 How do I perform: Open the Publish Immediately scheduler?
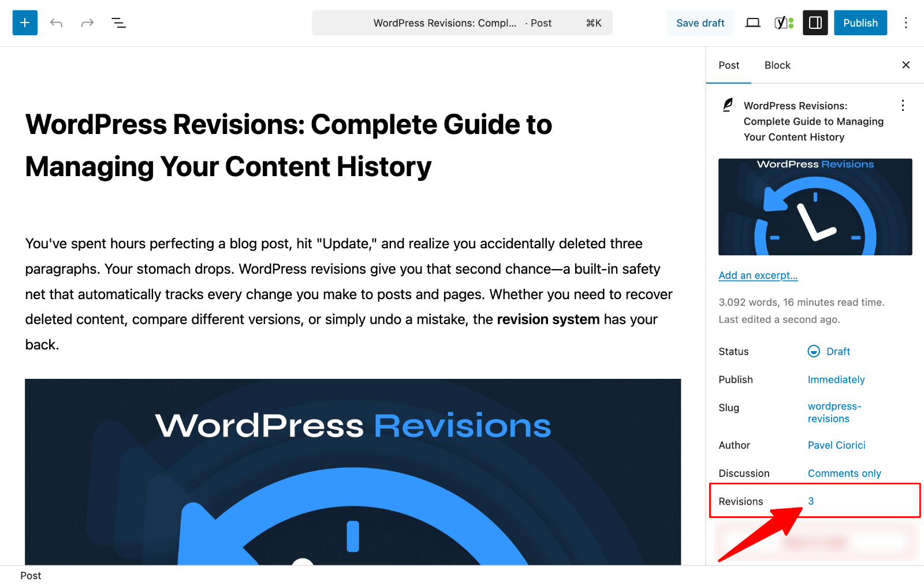pyautogui.click(x=836, y=379)
